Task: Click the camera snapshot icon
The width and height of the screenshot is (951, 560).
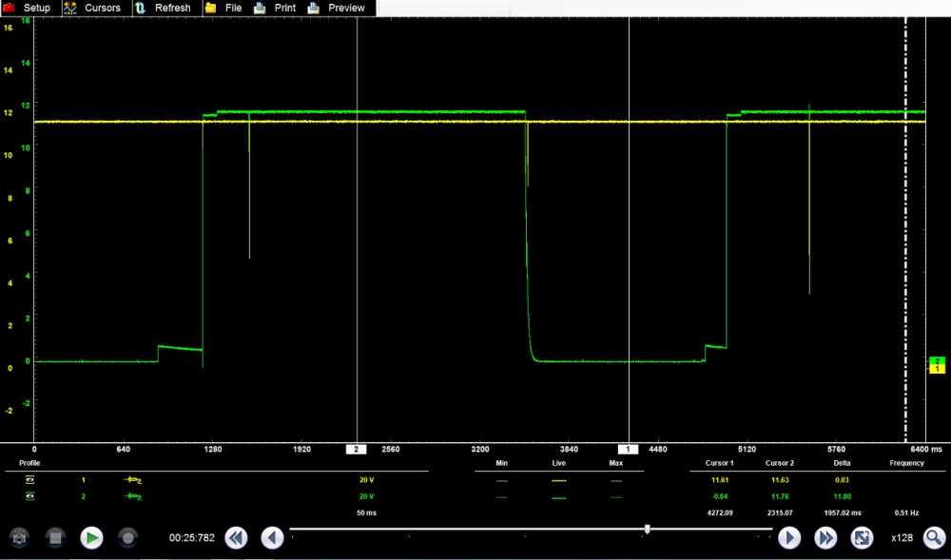Action: click(18, 538)
